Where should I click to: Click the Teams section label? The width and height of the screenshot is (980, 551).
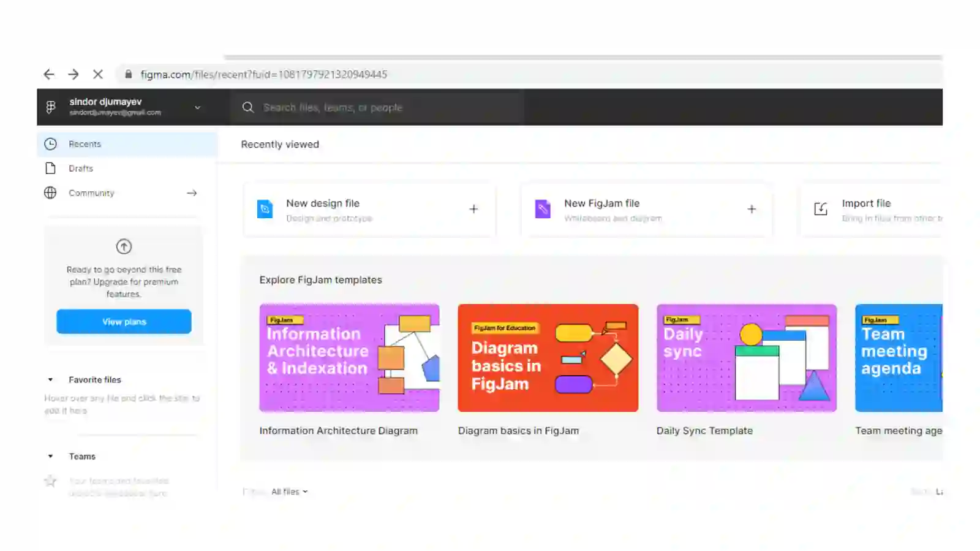(82, 456)
